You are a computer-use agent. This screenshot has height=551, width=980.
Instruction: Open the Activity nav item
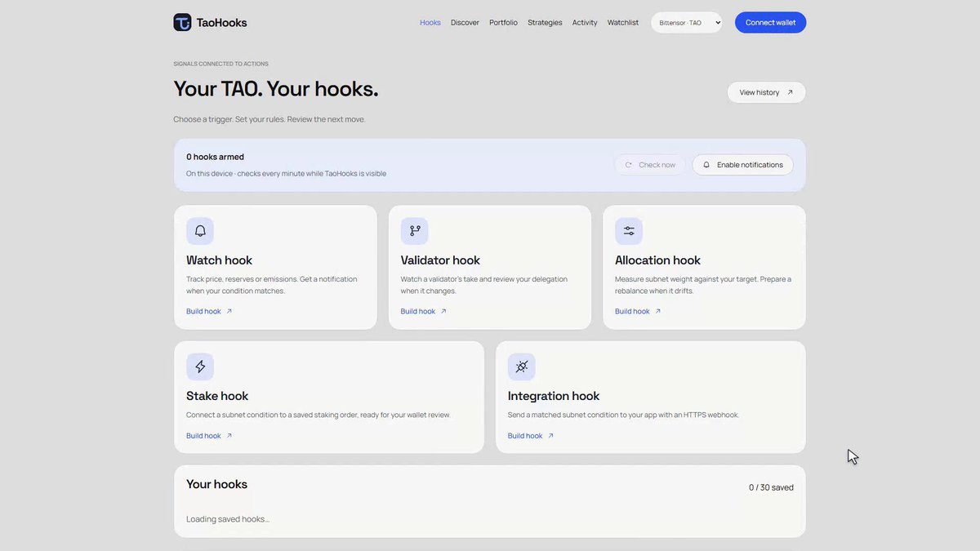tap(585, 23)
